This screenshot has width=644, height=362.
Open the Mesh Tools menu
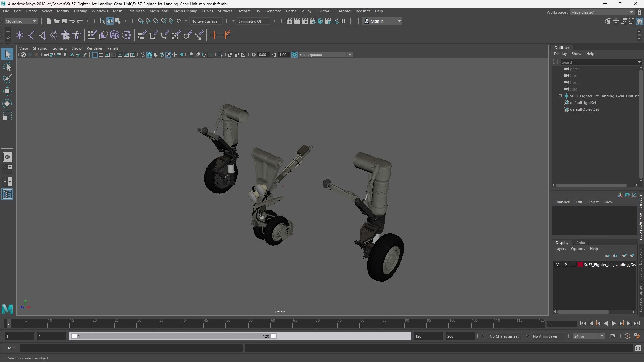(x=159, y=11)
